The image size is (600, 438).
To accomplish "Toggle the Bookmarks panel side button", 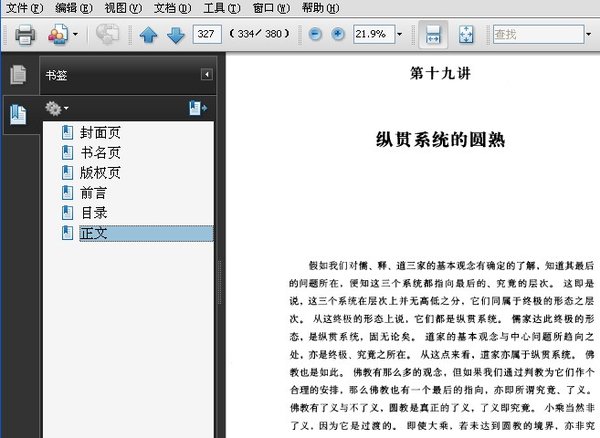I will coord(17,114).
